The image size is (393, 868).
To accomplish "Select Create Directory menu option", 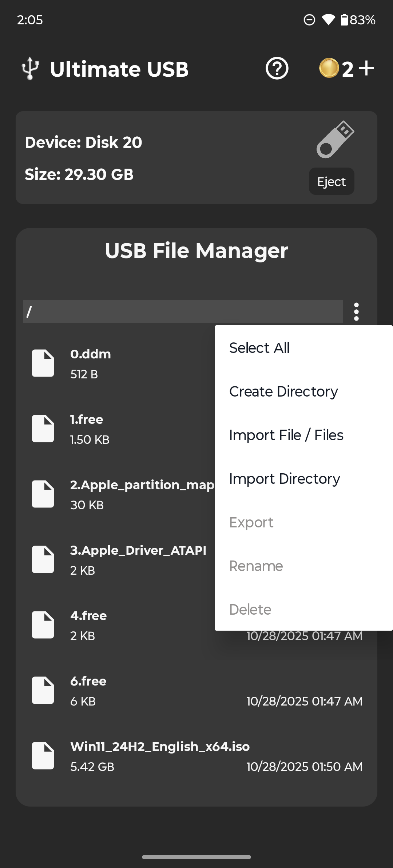I will (283, 391).
